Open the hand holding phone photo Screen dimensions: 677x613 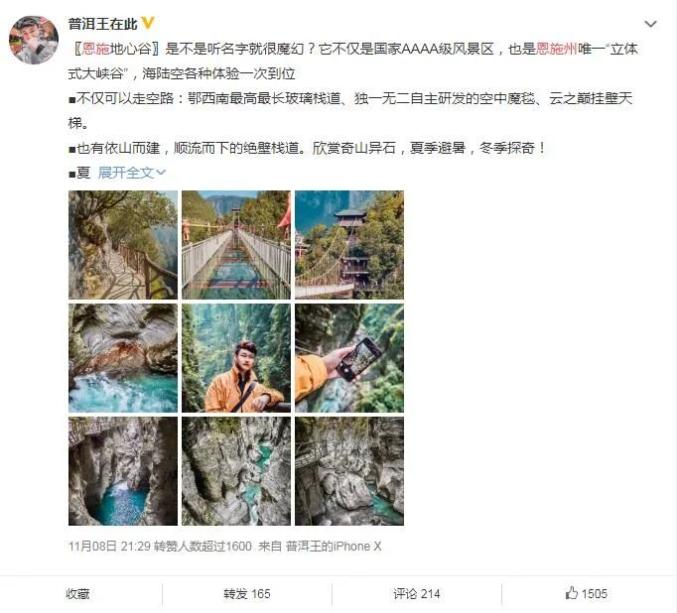tap(349, 358)
